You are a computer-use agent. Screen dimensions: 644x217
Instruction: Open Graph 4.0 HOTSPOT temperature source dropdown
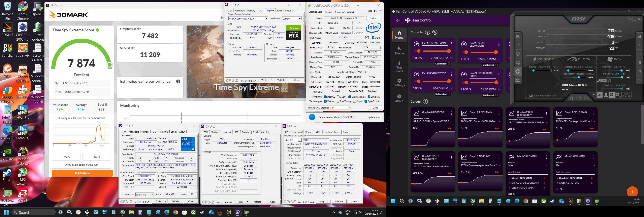coord(433,122)
